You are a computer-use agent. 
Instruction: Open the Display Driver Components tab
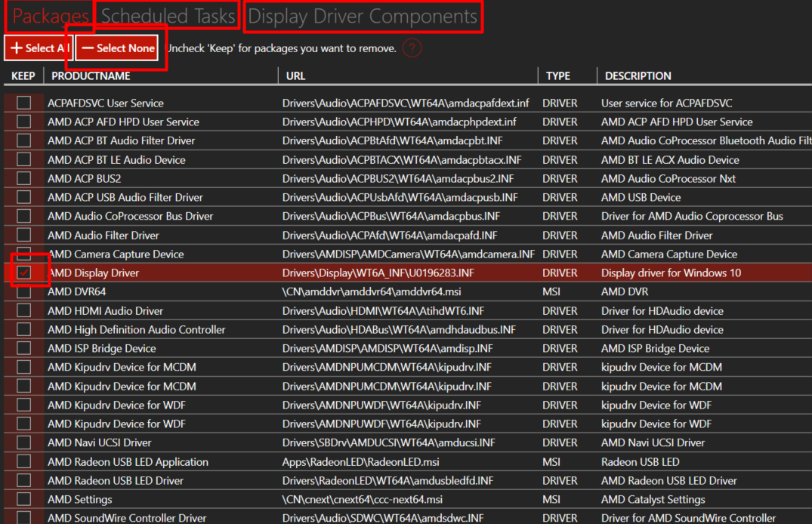click(363, 16)
